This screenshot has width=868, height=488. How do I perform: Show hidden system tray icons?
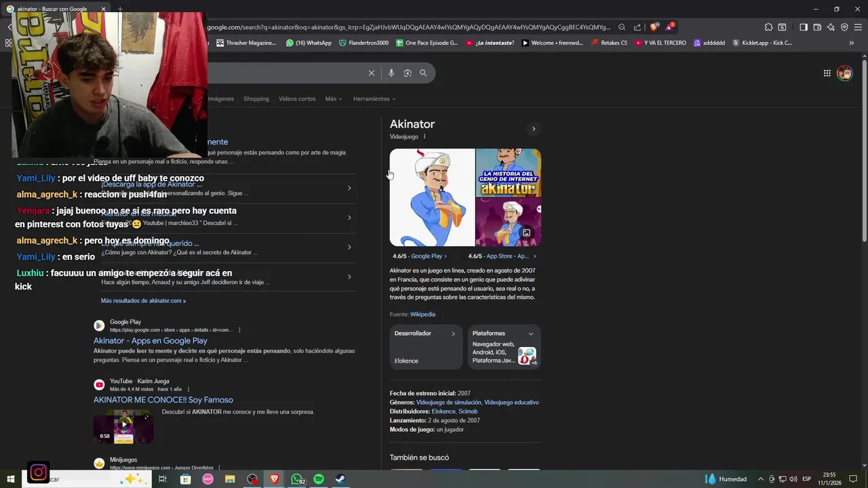click(x=760, y=479)
